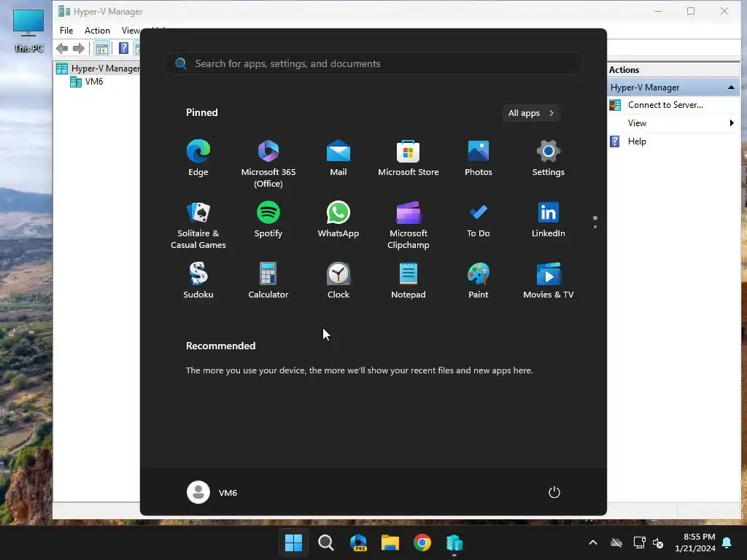The height and width of the screenshot is (560, 747).
Task: Select Hyper-V Manager root tree node
Action: tap(98, 69)
